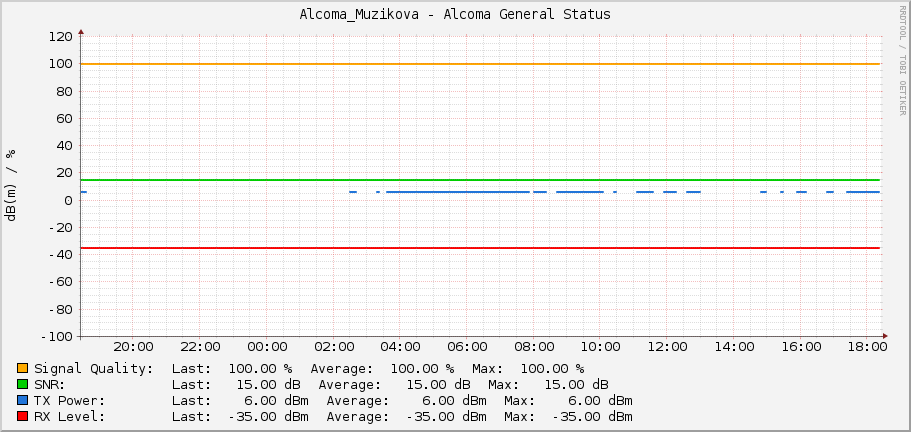Click the SNR Average 15.00 dB value

click(439, 385)
